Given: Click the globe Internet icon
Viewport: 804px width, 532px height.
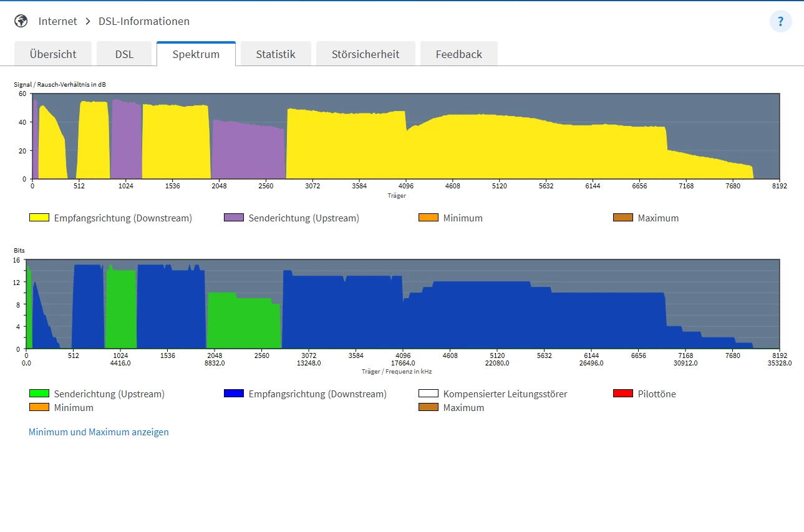Looking at the screenshot, I should click(21, 21).
